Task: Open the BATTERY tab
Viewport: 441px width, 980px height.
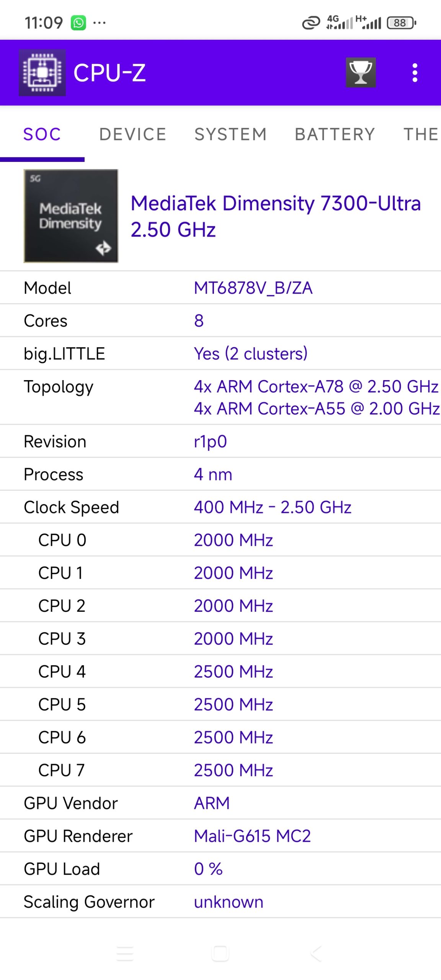Action: pos(335,134)
